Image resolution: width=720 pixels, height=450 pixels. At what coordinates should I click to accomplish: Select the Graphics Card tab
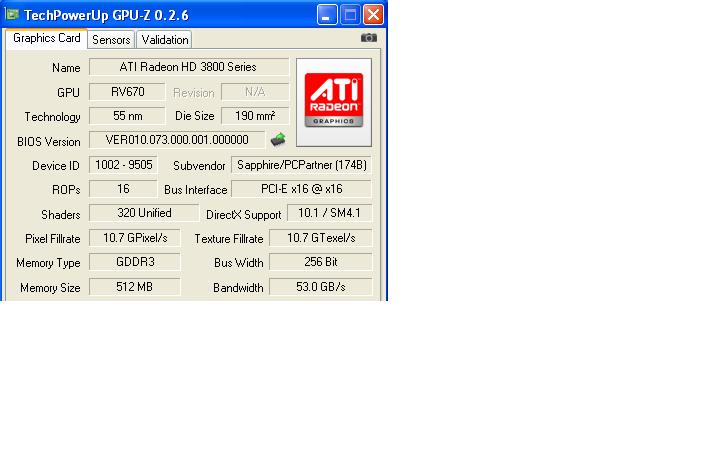click(x=47, y=38)
